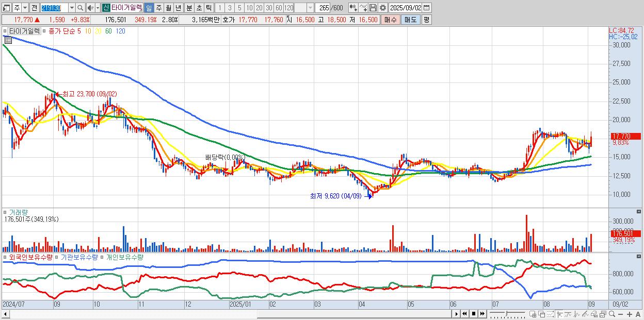
Task: Select the 틱 tick period button
Action: click(x=208, y=8)
